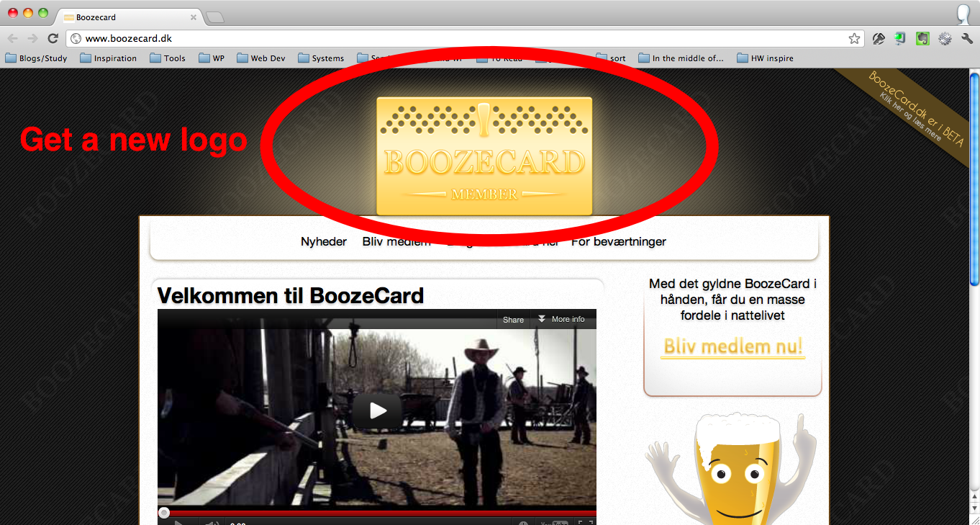Open the Evernote extension
This screenshot has height=525, width=980.
click(x=922, y=39)
